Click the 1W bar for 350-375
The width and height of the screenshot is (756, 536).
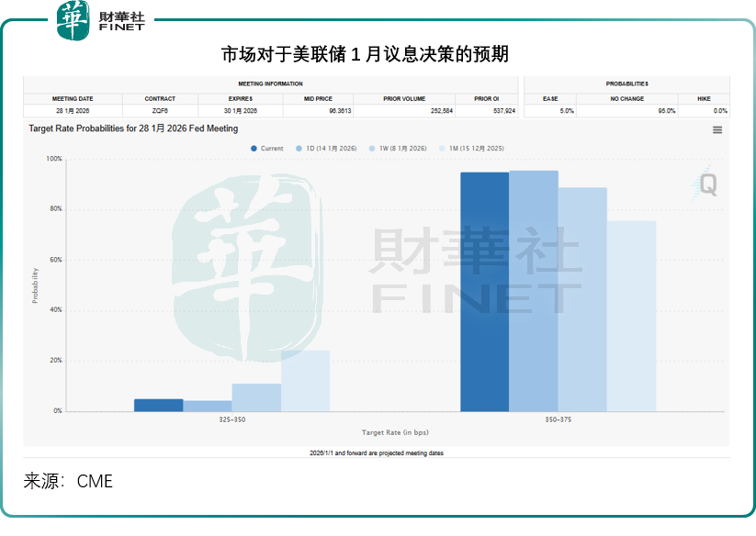click(x=582, y=299)
